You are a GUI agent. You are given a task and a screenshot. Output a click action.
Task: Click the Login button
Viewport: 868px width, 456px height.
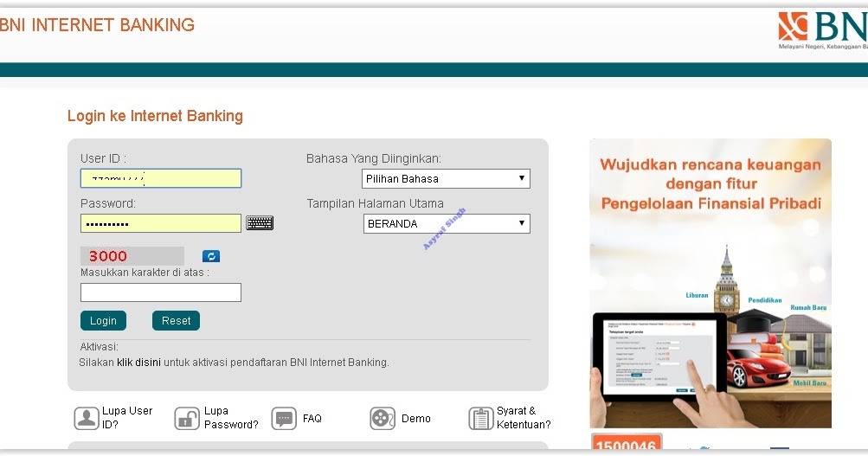click(104, 320)
